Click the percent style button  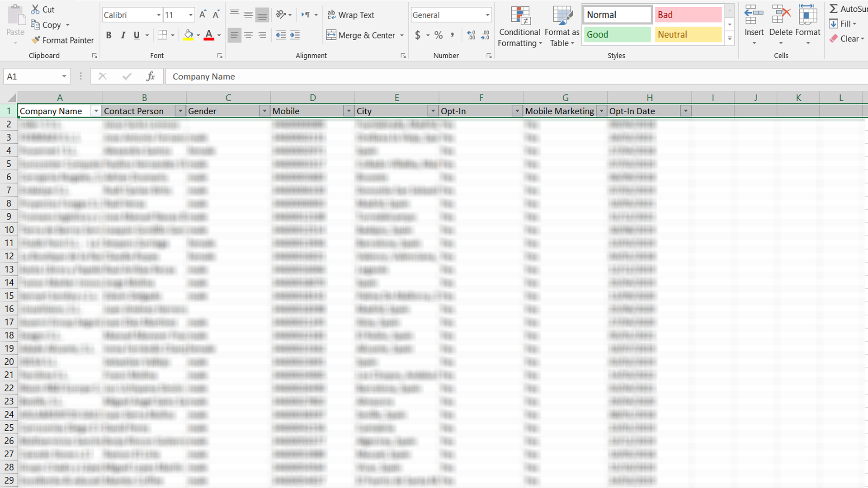click(x=439, y=34)
